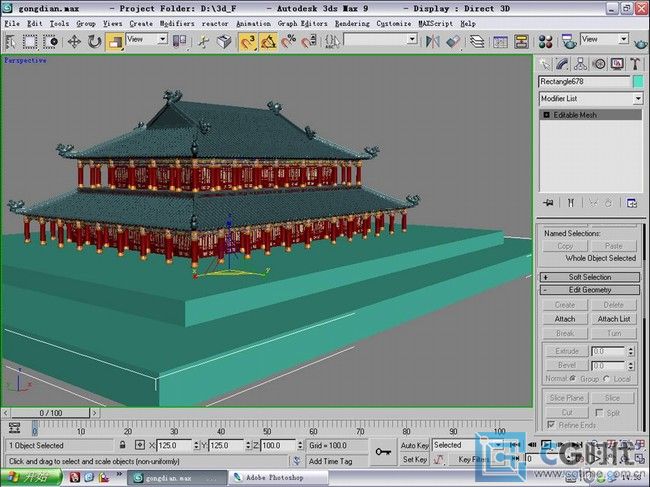Viewport: 650px width, 487px height.
Task: Click the Attach button
Action: coord(565,319)
